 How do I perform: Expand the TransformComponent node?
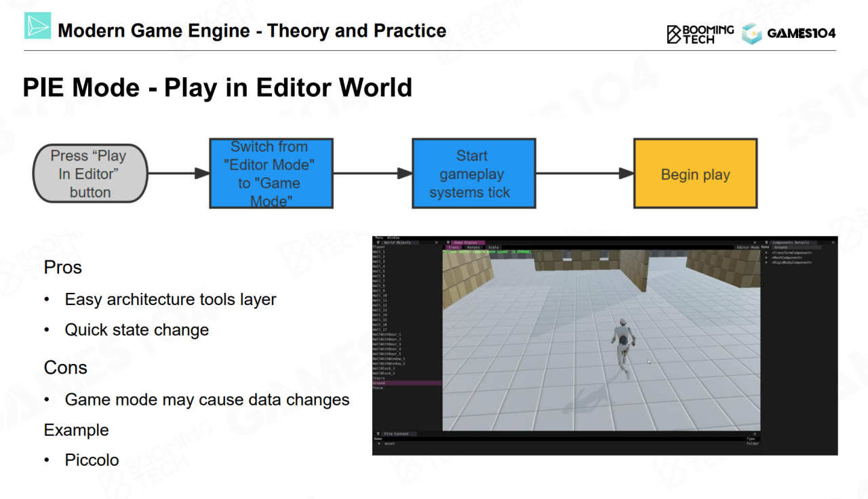click(767, 253)
